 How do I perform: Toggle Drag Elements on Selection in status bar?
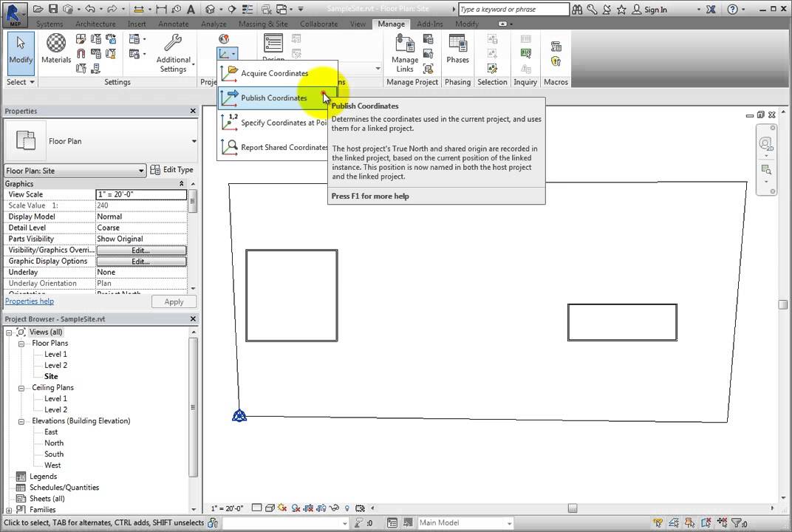coord(722,522)
